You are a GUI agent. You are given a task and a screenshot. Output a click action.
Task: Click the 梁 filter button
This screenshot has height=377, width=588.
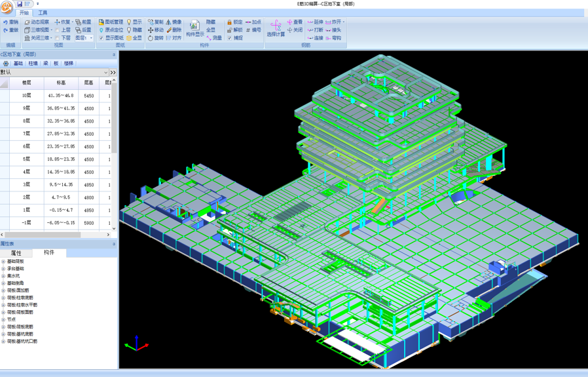(46, 64)
